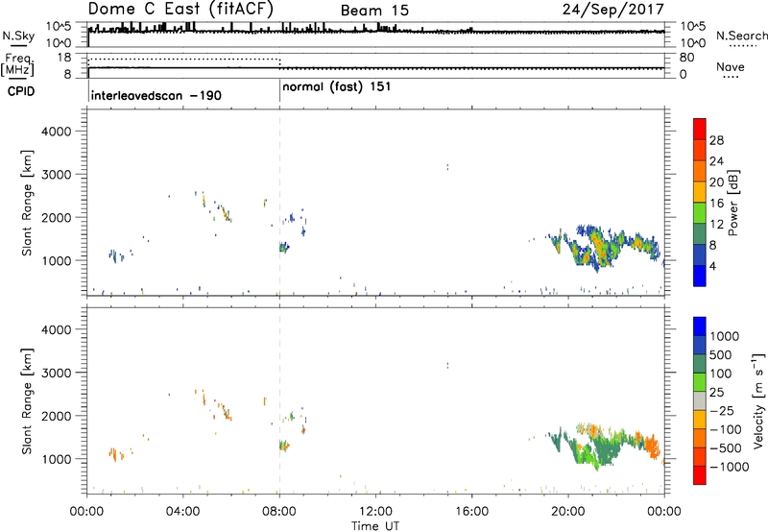
Task: Click the '12:00' time axis tick label
Action: (x=375, y=512)
